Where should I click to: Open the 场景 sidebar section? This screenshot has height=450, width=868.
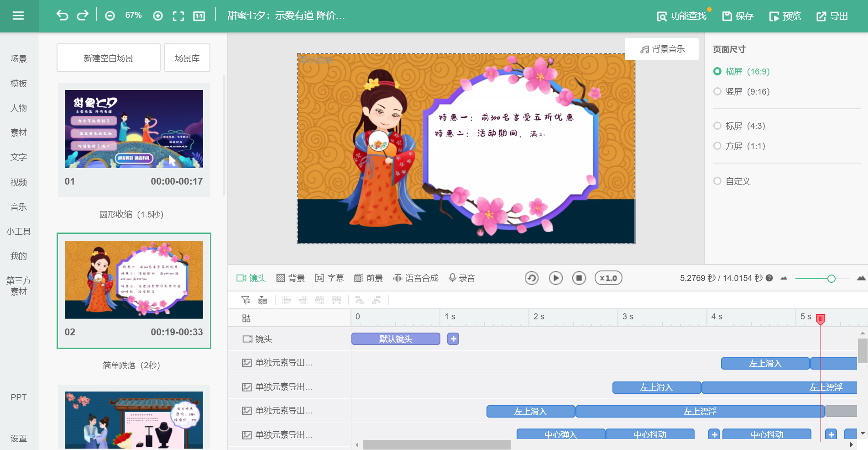(19, 58)
